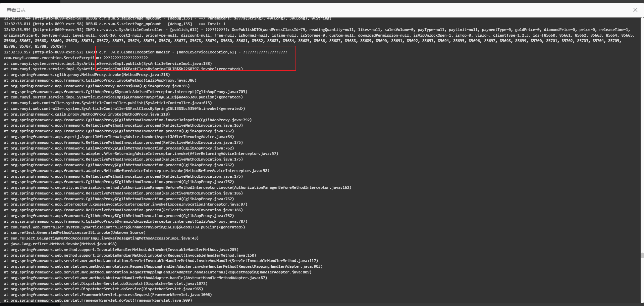Click the ReflectiveMethodInvocation.java:163 stack frame
The width and height of the screenshot is (644, 306).
coord(123,126)
